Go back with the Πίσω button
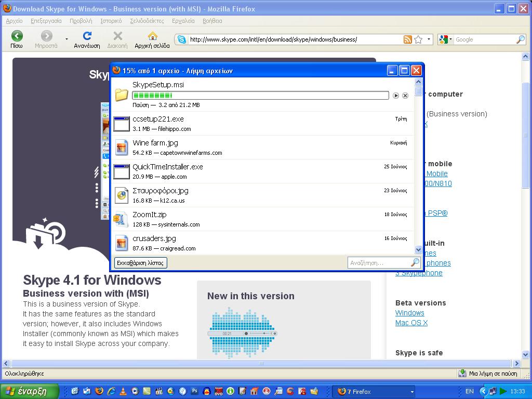532x399 pixels. click(x=17, y=39)
